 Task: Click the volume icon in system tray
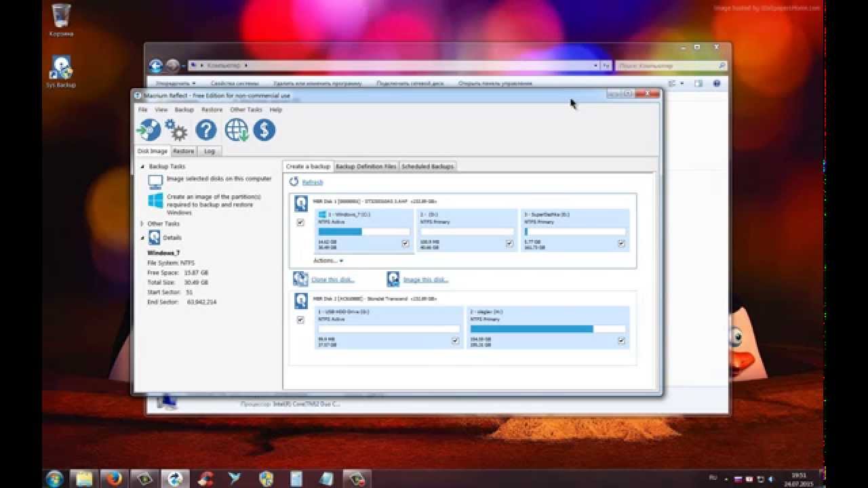[772, 479]
